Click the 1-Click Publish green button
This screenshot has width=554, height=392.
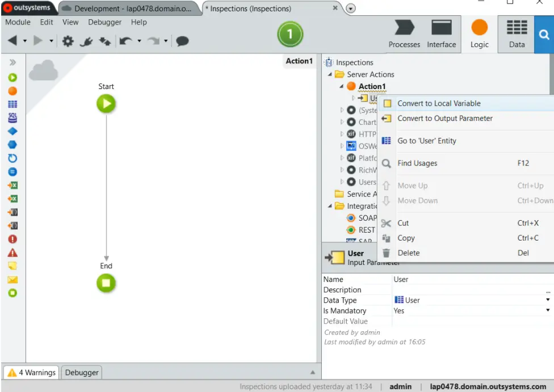click(x=290, y=34)
